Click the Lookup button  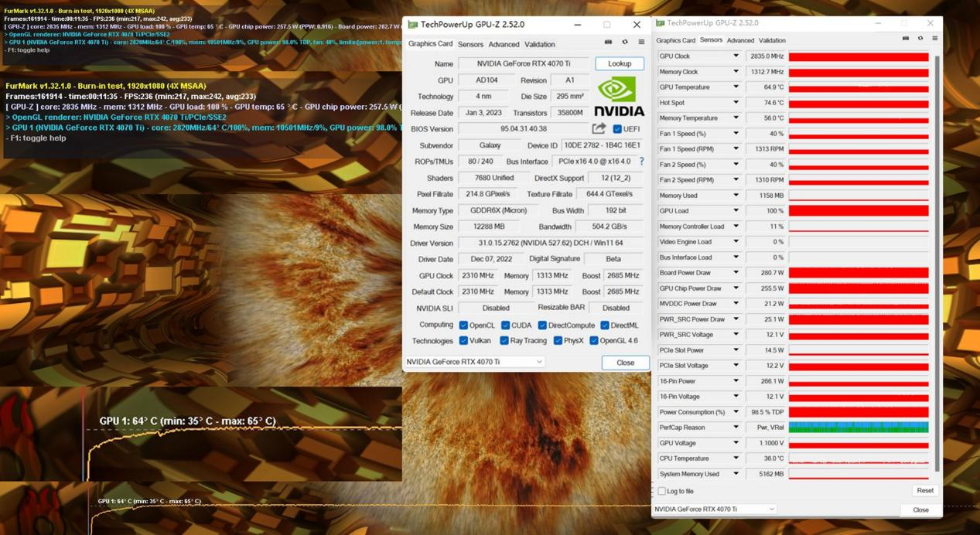(620, 63)
